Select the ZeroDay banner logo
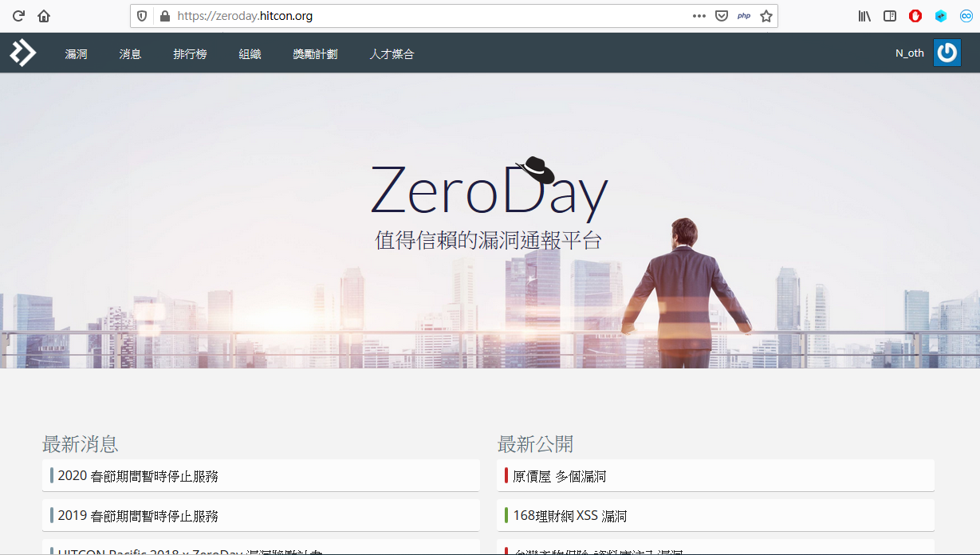980x555 pixels. pyautogui.click(x=490, y=188)
